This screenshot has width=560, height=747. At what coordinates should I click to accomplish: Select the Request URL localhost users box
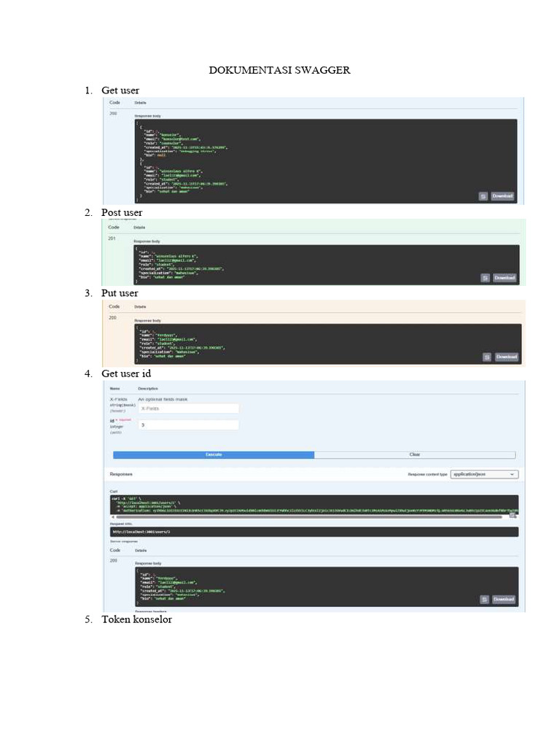[x=314, y=532]
